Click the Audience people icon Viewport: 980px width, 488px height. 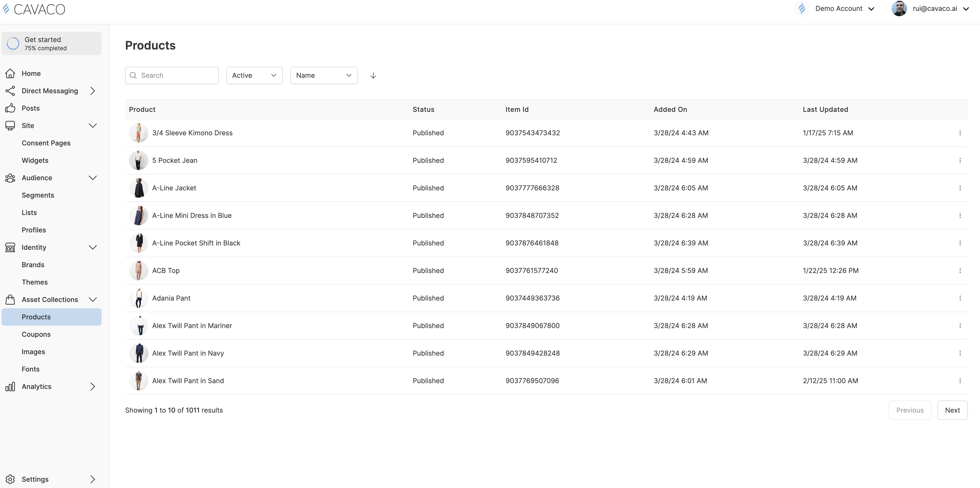click(10, 178)
